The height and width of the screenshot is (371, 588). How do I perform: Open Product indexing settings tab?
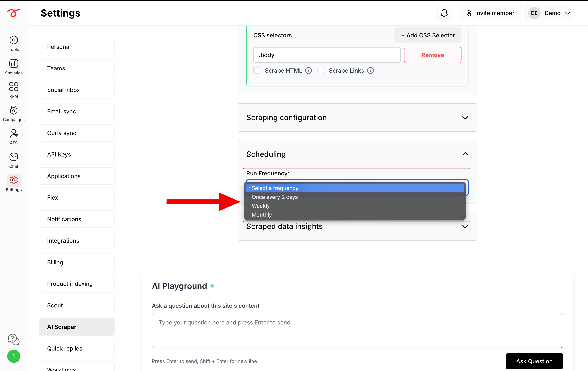click(x=76, y=284)
